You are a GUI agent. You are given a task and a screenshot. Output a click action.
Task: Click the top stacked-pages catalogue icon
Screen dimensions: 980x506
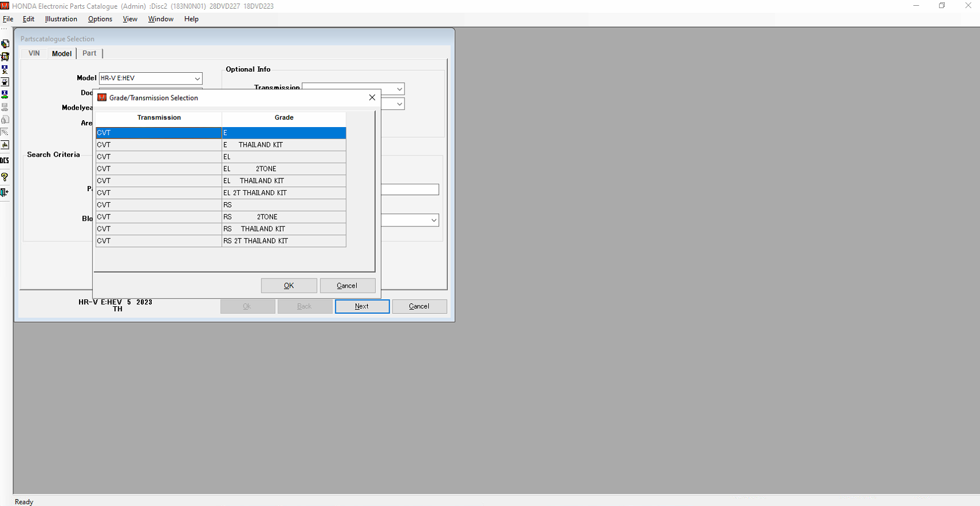[5, 44]
